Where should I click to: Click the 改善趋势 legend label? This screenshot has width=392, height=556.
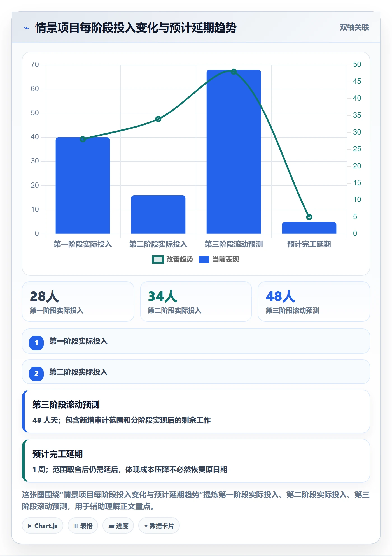click(x=179, y=260)
